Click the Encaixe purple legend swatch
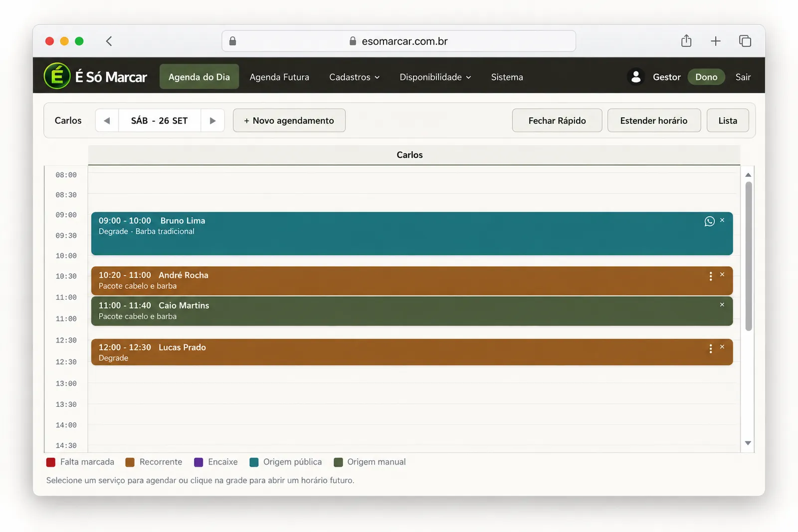Image resolution: width=798 pixels, height=532 pixels. tap(199, 462)
